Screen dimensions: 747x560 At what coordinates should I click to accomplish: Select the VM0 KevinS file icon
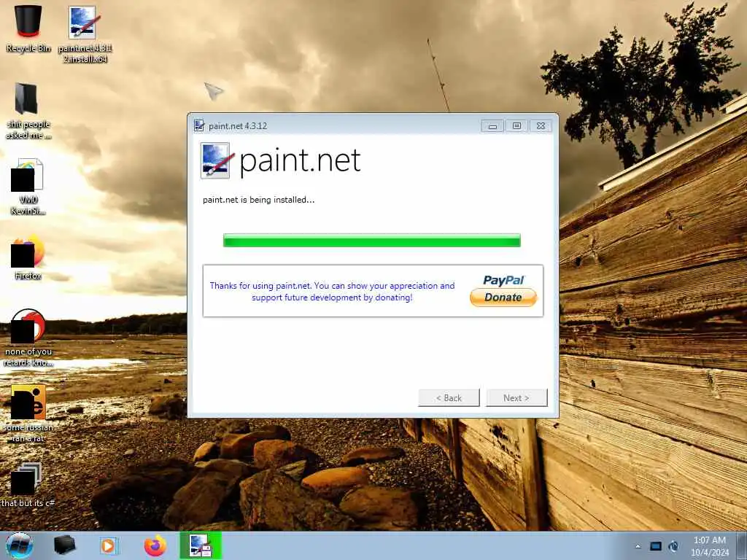[x=28, y=187]
